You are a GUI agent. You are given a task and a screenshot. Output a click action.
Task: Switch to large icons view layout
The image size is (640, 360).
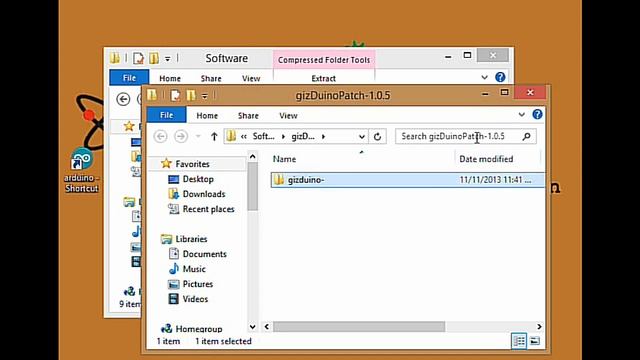(x=535, y=341)
